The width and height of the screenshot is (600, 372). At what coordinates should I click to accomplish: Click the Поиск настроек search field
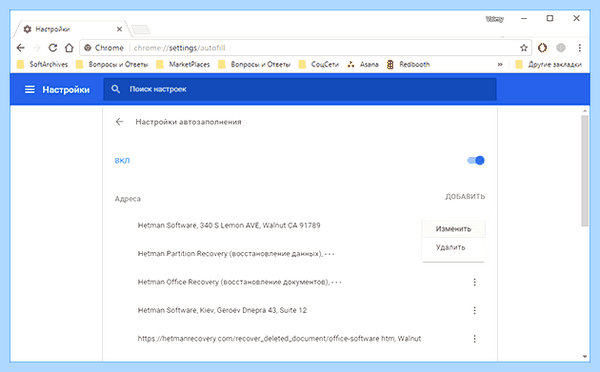click(x=300, y=89)
